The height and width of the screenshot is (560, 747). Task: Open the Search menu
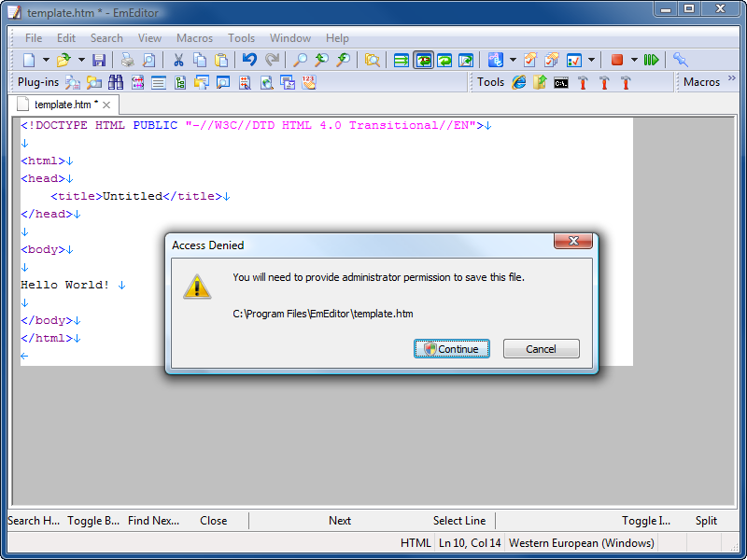point(106,38)
